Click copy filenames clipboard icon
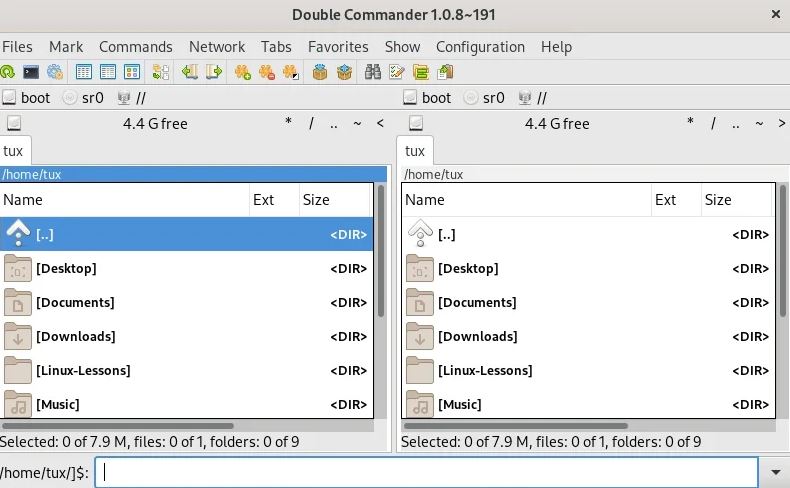Screen dimensions: 790x488 [x=445, y=72]
